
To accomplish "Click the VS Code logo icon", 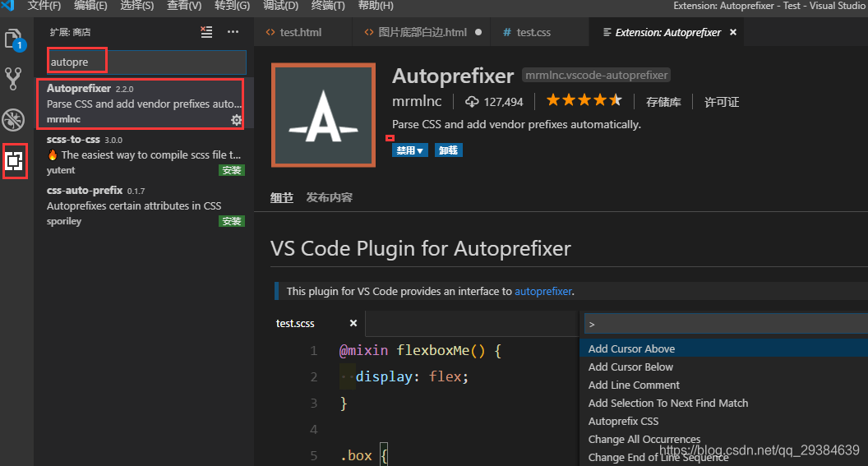I will [x=8, y=6].
